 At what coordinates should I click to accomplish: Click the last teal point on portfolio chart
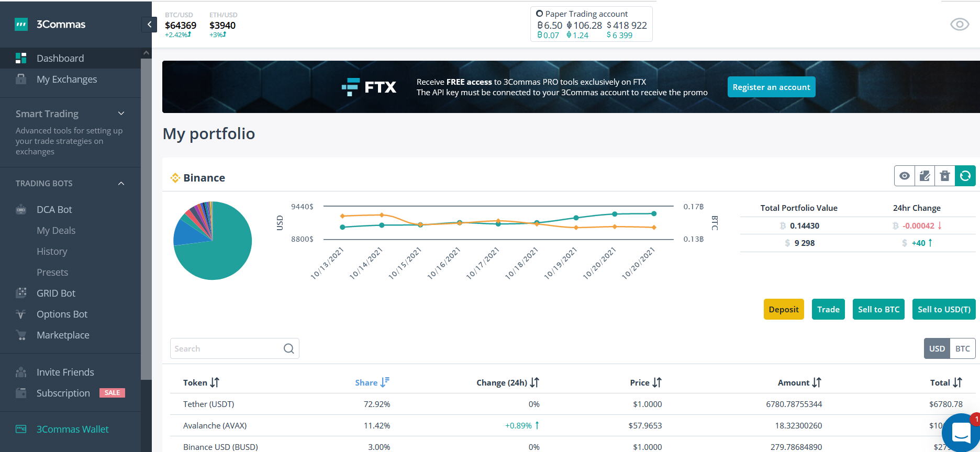[x=654, y=213]
